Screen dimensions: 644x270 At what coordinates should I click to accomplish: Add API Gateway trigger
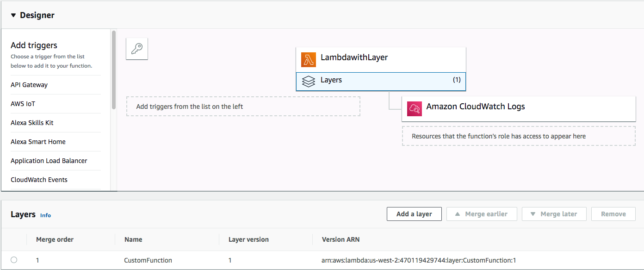[29, 85]
